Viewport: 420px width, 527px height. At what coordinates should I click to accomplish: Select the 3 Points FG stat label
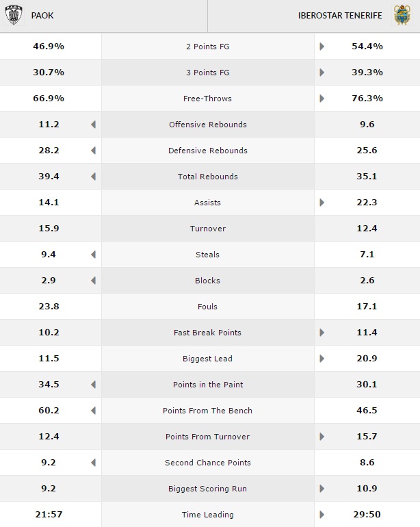pos(208,73)
